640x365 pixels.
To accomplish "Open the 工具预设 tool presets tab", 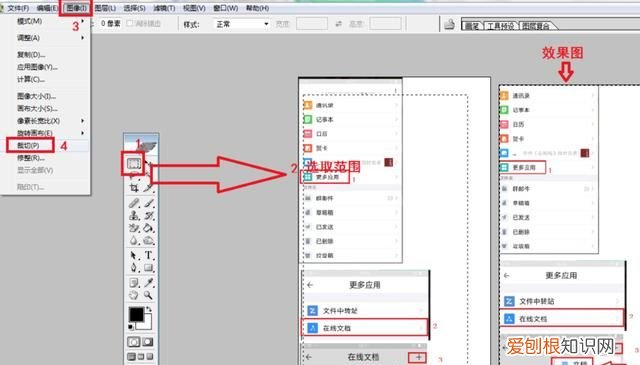I will [x=500, y=26].
